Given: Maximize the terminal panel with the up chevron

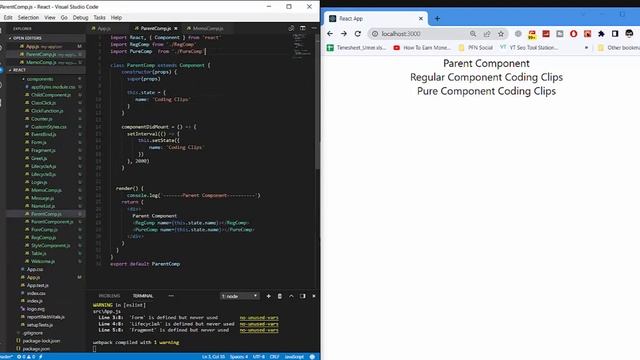Looking at the screenshot, I should click(291, 296).
